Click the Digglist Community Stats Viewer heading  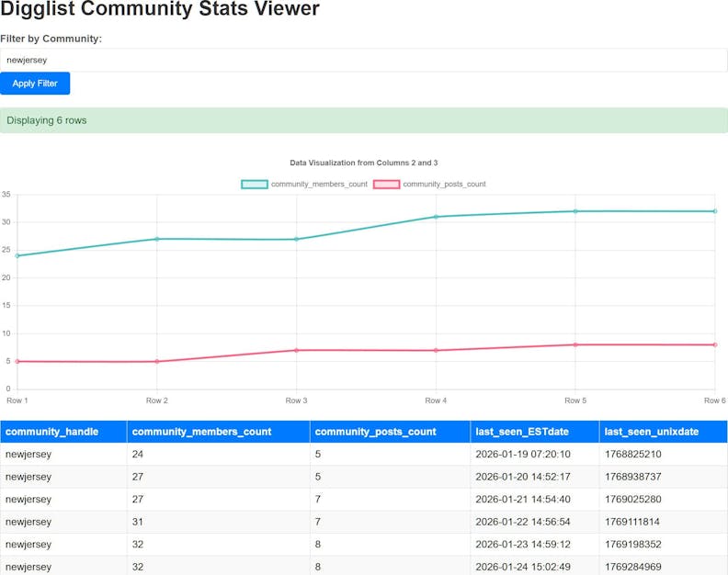[160, 10]
